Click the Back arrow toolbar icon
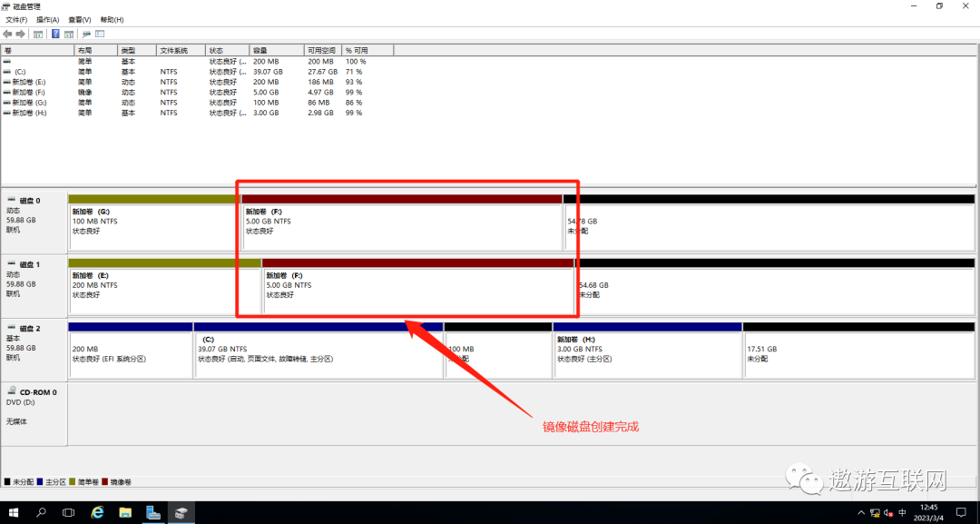Image resolution: width=980 pixels, height=524 pixels. tap(7, 34)
